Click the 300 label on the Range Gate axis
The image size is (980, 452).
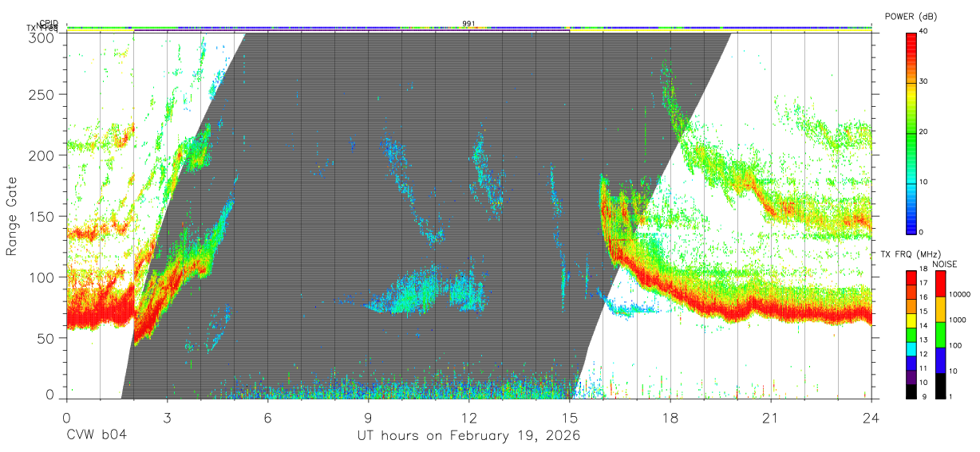coord(41,37)
